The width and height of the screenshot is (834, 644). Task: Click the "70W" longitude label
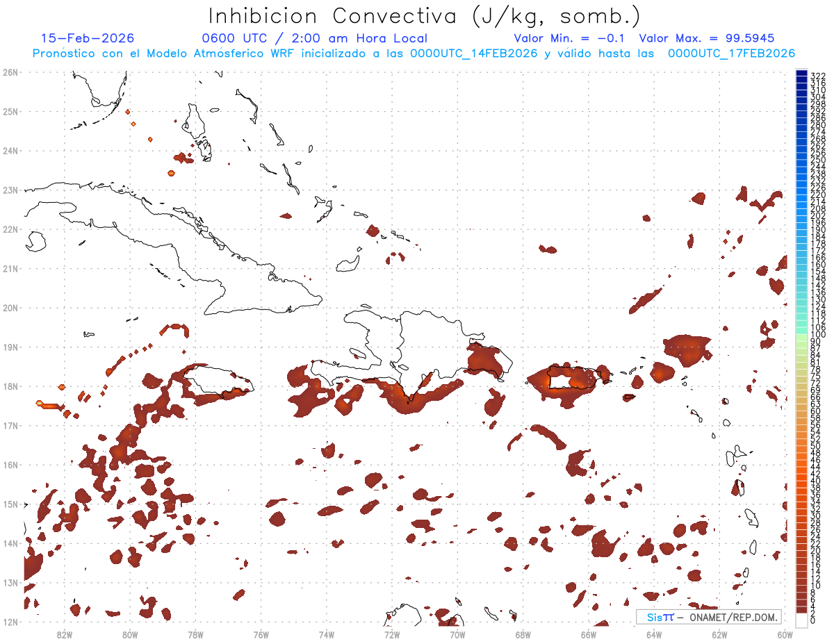point(457,634)
